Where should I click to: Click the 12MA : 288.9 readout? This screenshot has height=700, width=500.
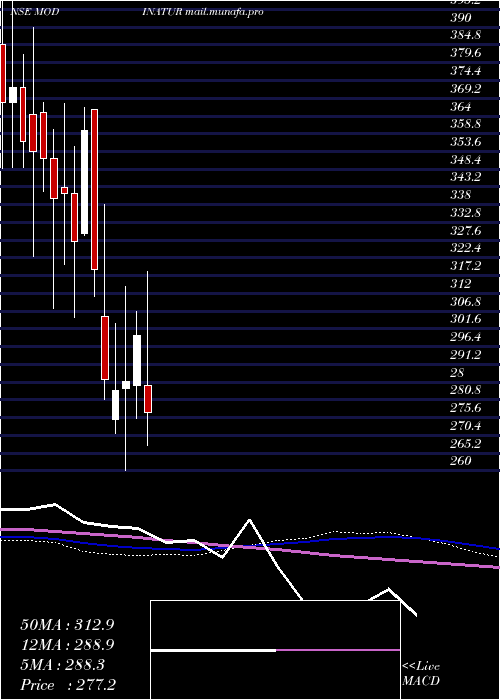[67, 645]
